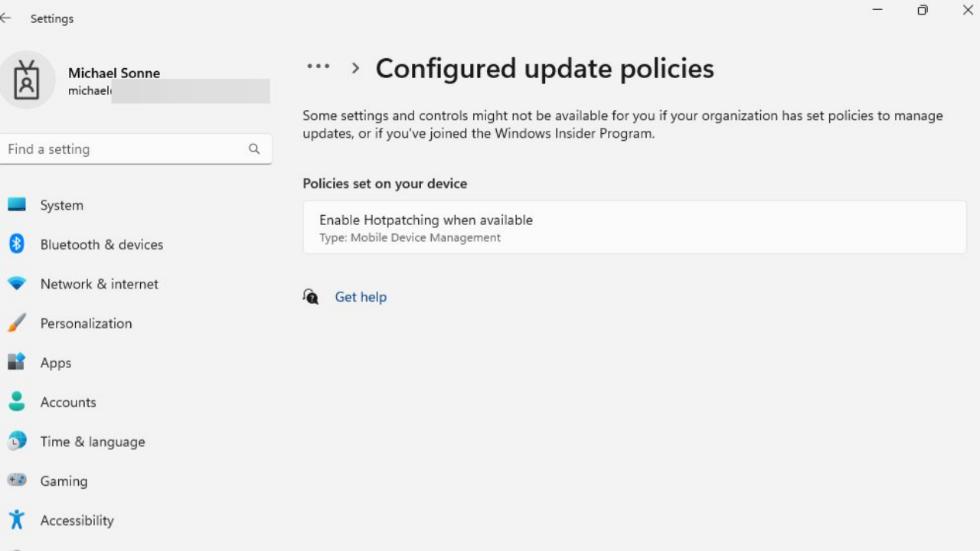This screenshot has width=980, height=551.
Task: Click the Accessibility figure icon
Action: [x=17, y=520]
